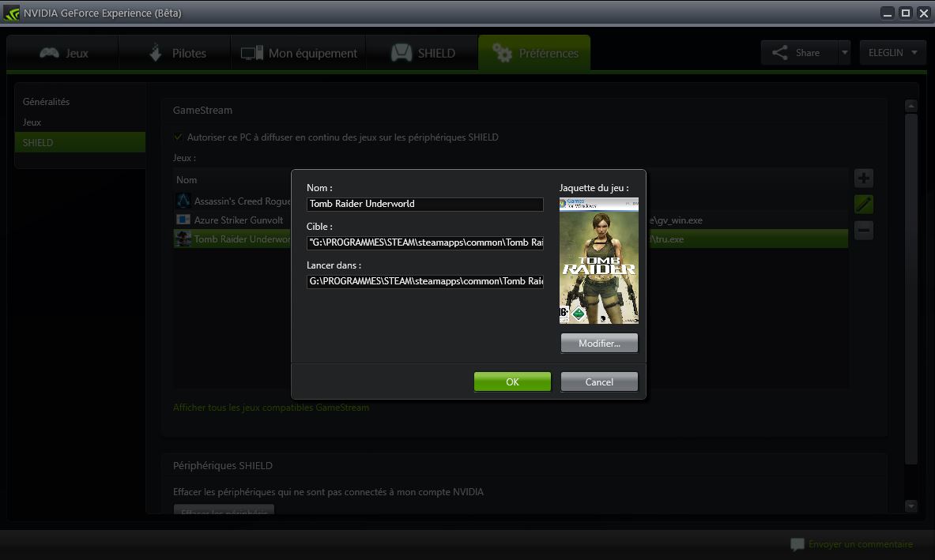The width and height of the screenshot is (935, 560).
Task: Click the plus icon to add a game
Action: pos(863,178)
